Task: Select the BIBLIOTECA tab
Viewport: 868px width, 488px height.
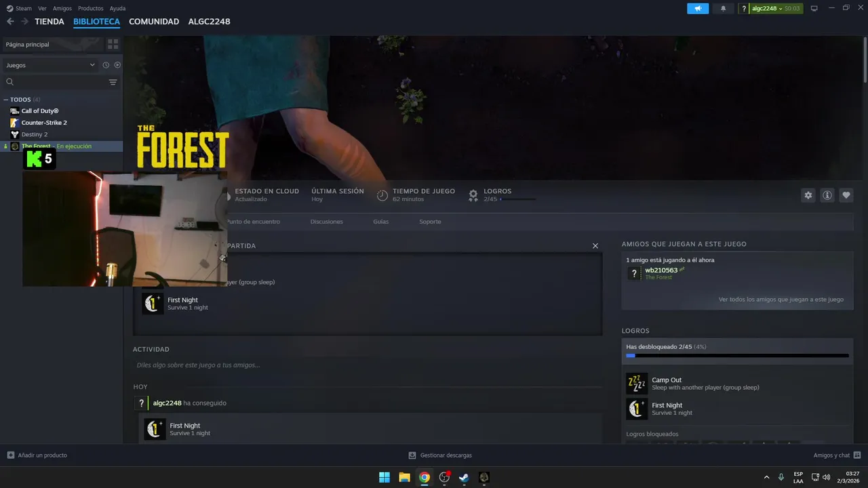Action: pos(96,22)
